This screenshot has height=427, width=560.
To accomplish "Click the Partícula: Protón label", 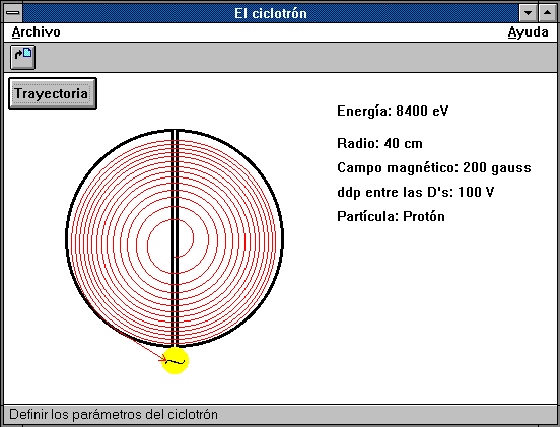I will [x=391, y=216].
